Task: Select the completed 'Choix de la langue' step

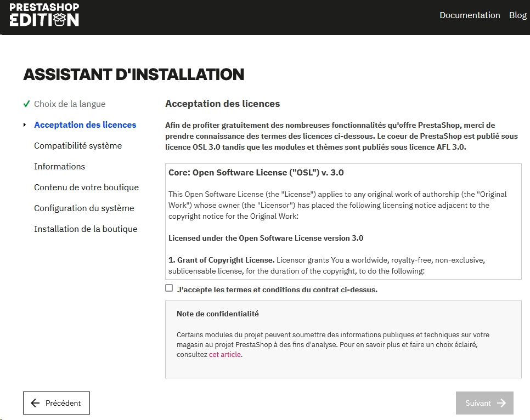Action: pyautogui.click(x=70, y=104)
